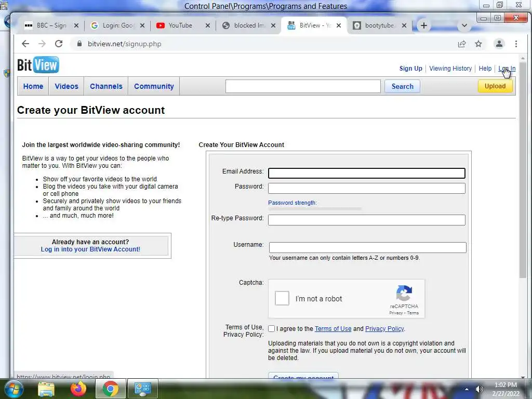Click reCAPTCHA Terms link
This screenshot has height=399, width=532.
coord(413,313)
